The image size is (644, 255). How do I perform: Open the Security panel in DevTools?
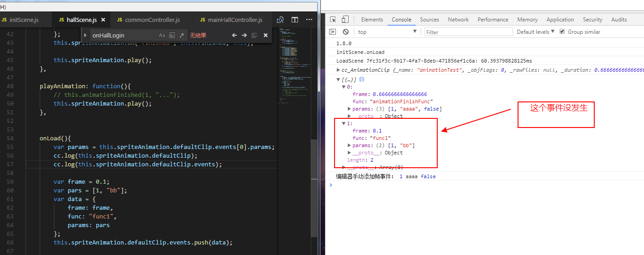[x=592, y=20]
